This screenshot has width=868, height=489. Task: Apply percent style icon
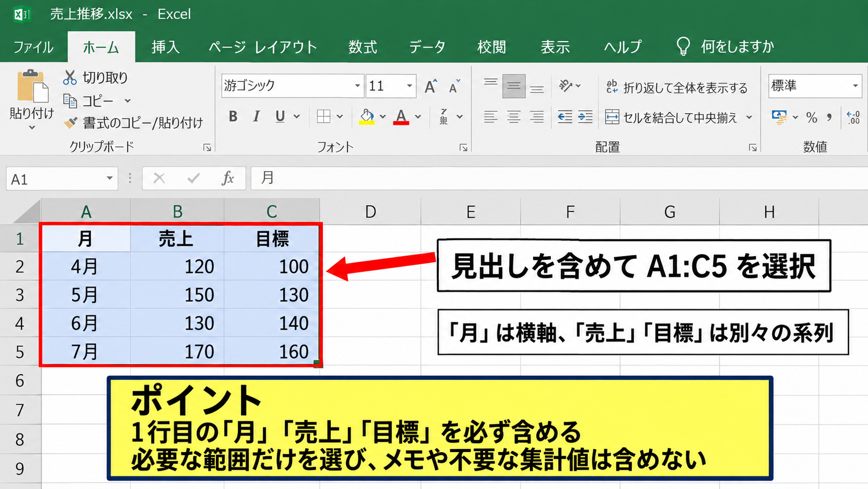tap(811, 117)
